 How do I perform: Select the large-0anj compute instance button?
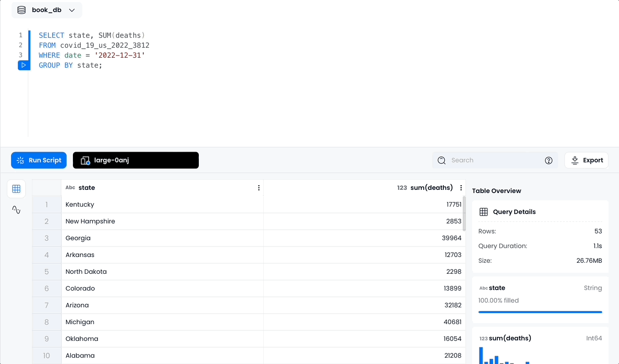[x=136, y=160]
